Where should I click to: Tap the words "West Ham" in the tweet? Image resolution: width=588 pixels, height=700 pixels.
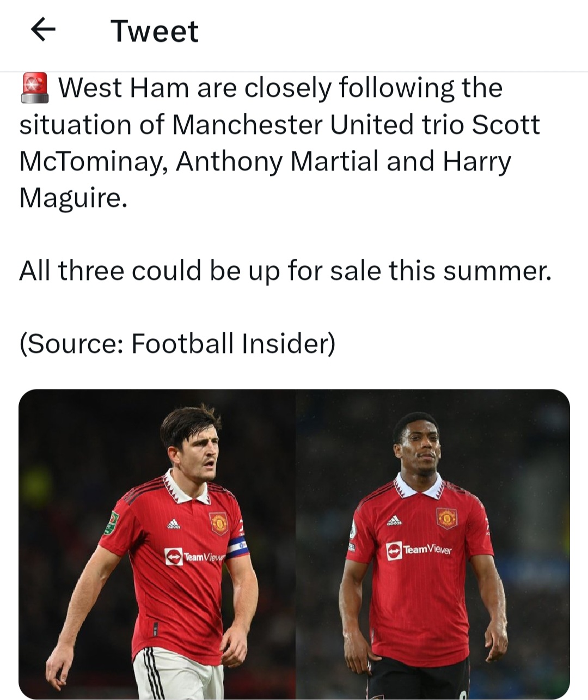[124, 88]
